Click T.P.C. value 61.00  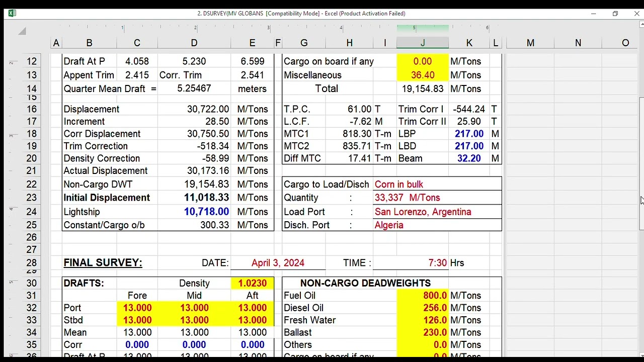tap(359, 109)
